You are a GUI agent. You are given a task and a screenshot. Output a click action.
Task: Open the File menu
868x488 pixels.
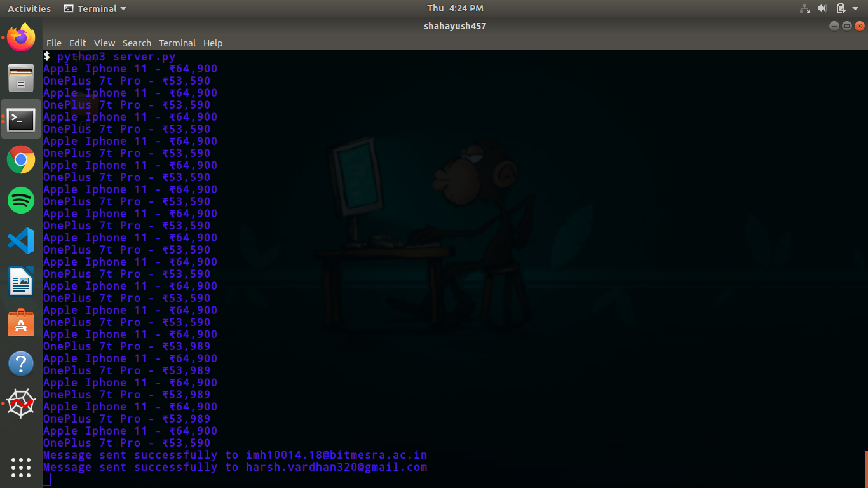[x=54, y=43]
